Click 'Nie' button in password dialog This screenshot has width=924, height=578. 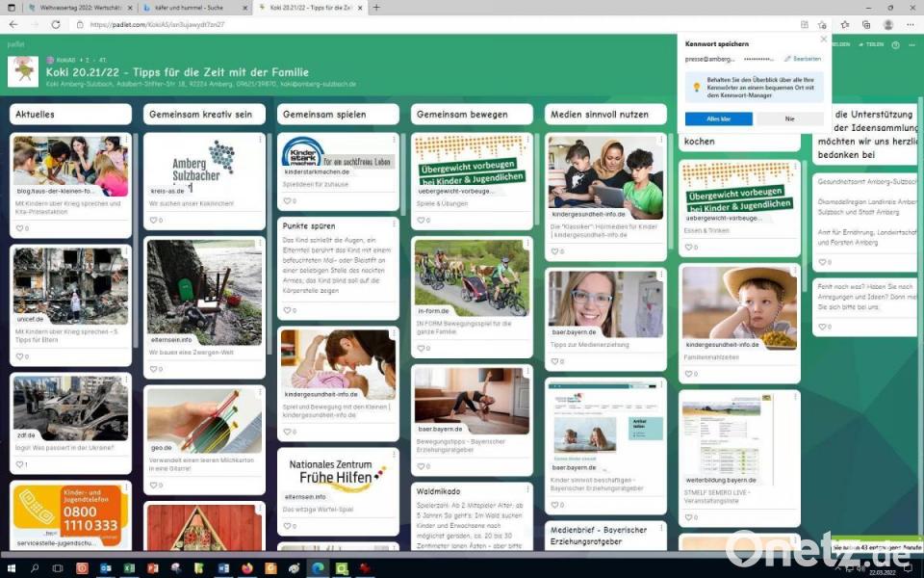(x=789, y=118)
